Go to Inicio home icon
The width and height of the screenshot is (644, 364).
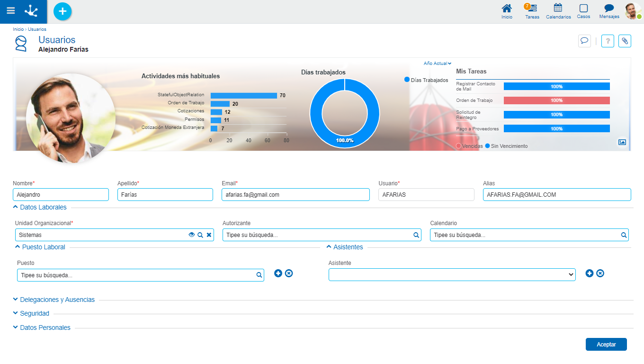pos(507,11)
